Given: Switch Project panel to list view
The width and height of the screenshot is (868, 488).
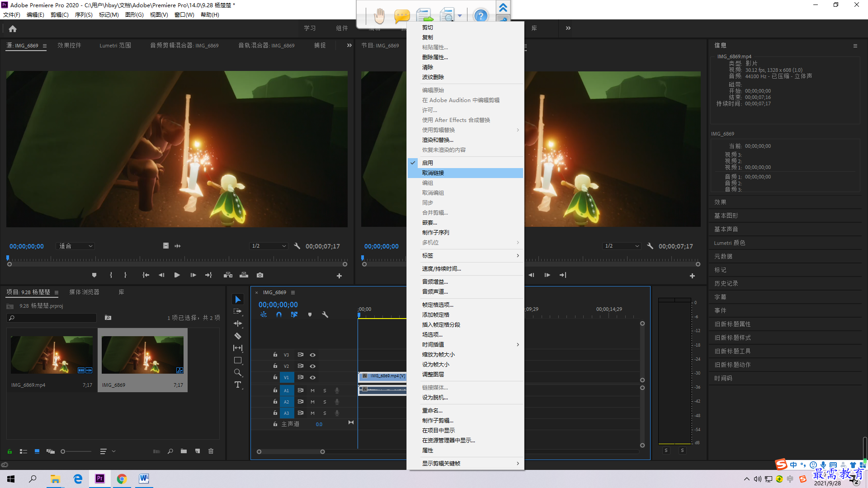Looking at the screenshot, I should (24, 451).
